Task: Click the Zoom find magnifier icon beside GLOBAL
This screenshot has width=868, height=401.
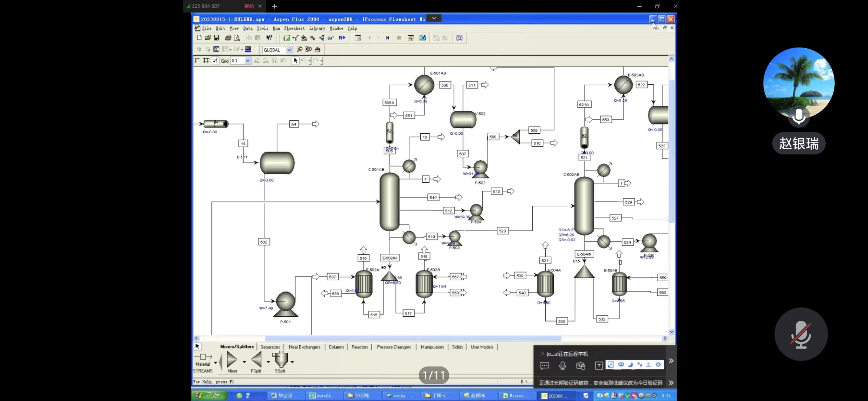Action: tap(300, 49)
